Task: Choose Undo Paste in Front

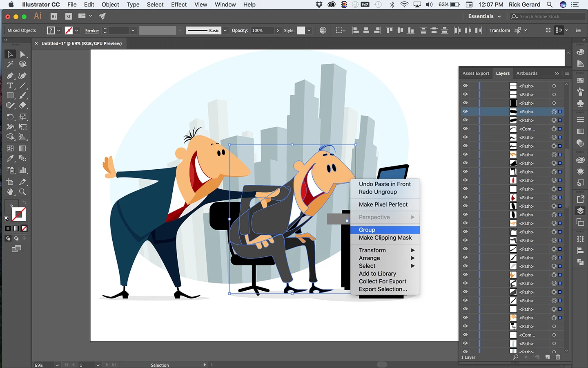Action: [x=385, y=184]
